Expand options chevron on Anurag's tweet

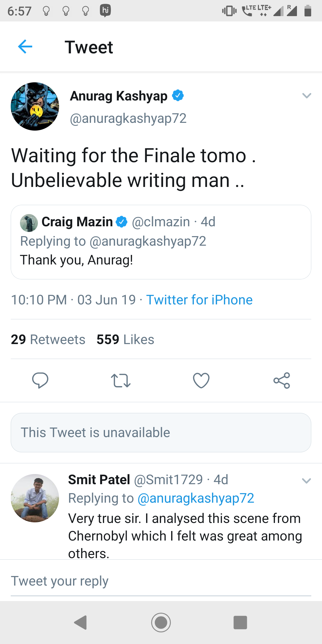tap(306, 96)
